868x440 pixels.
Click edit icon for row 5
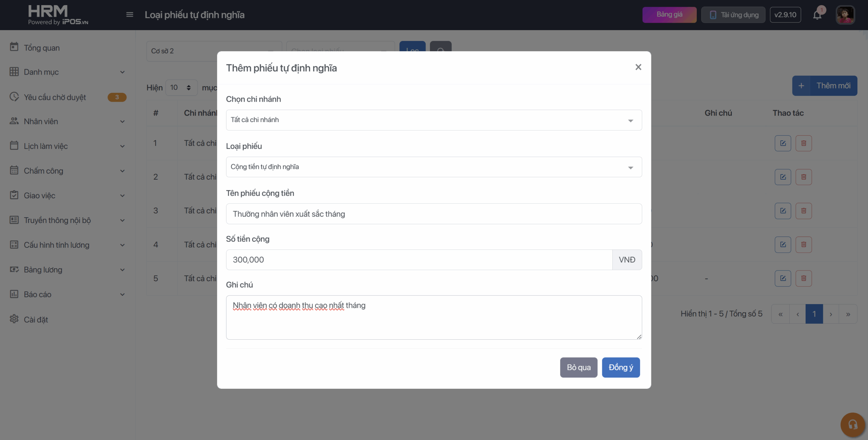click(x=783, y=278)
